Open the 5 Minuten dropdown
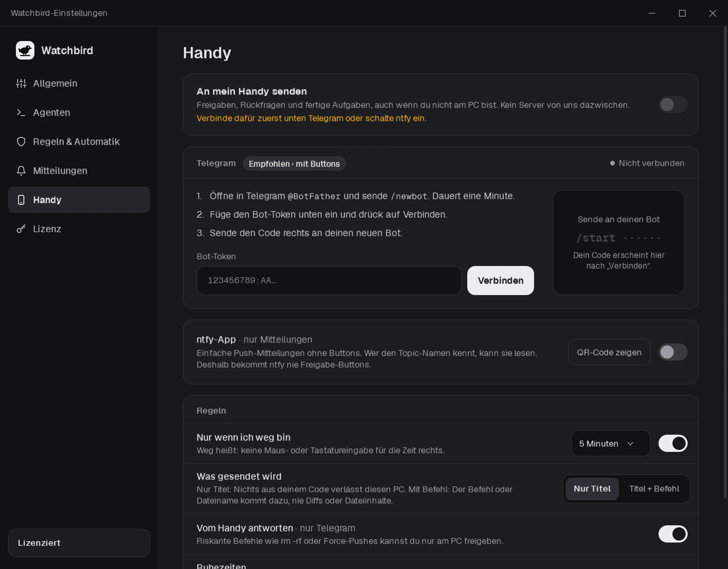This screenshot has width=728, height=569. coord(610,443)
